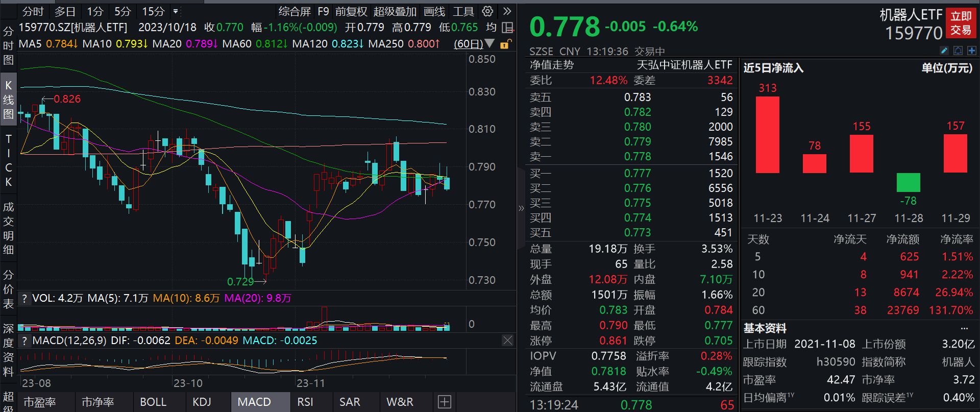Close the MACD indicator panel
Image resolution: width=980 pixels, height=412 pixels.
507,341
